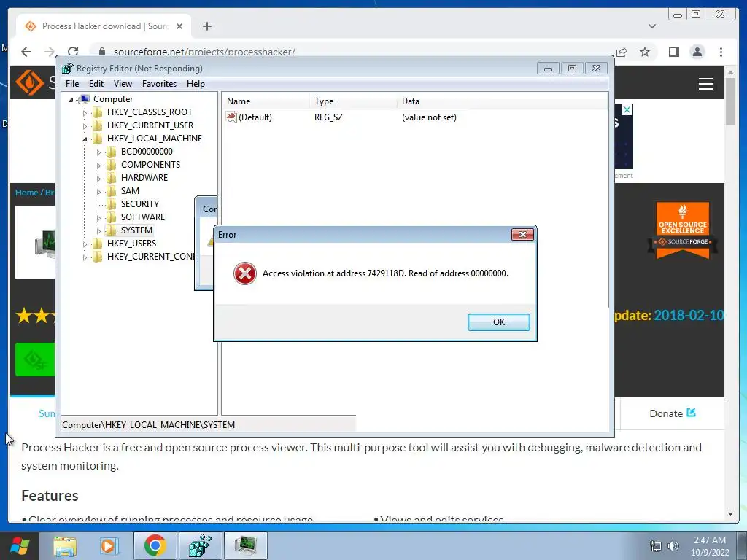Open Windows Explorer from the taskbar
The image size is (747, 560).
(64, 546)
